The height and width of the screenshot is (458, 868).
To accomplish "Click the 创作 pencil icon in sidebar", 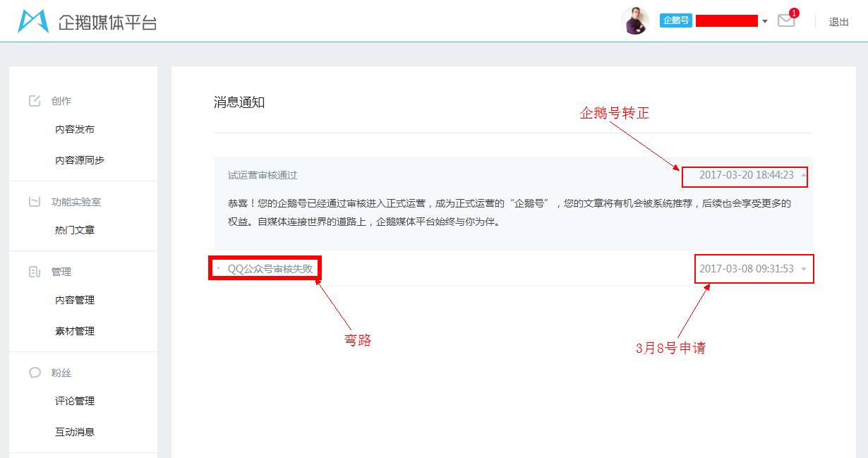I will pos(35,100).
